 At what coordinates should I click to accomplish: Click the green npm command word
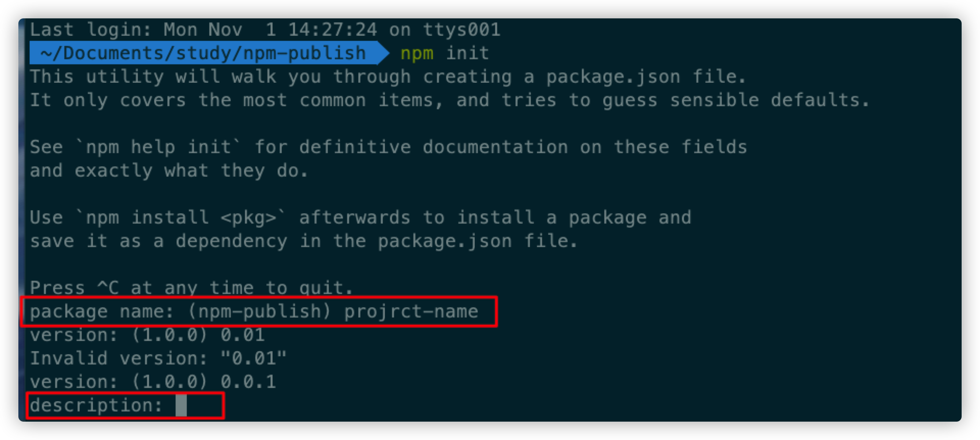tap(417, 53)
